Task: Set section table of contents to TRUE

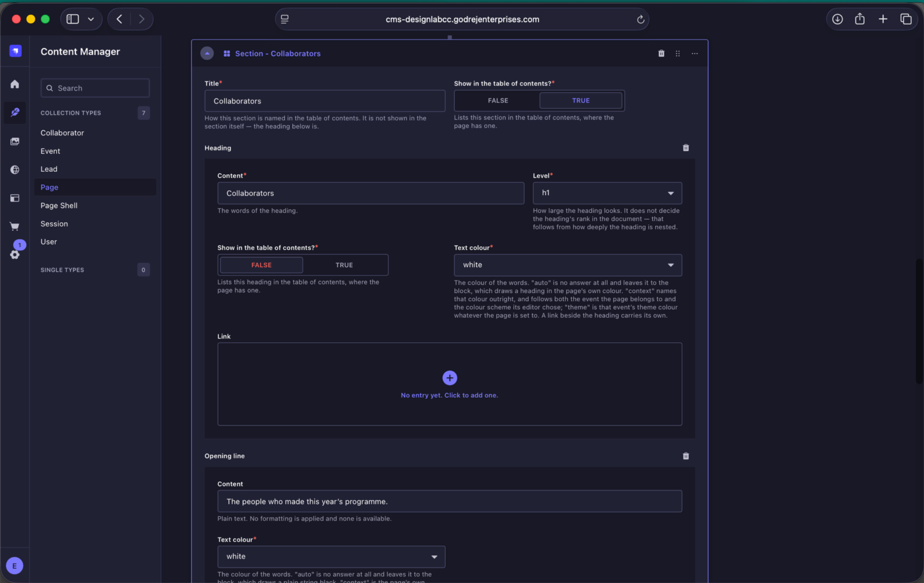Action: (x=580, y=100)
